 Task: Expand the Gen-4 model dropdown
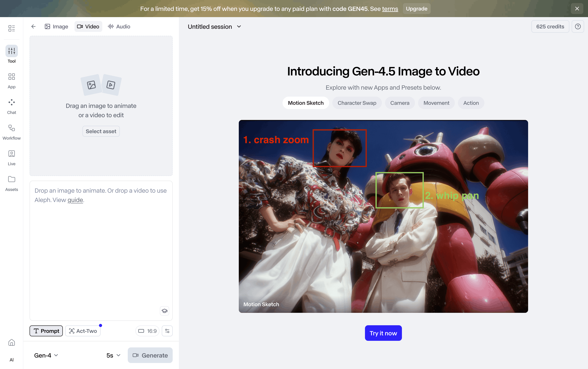46,355
